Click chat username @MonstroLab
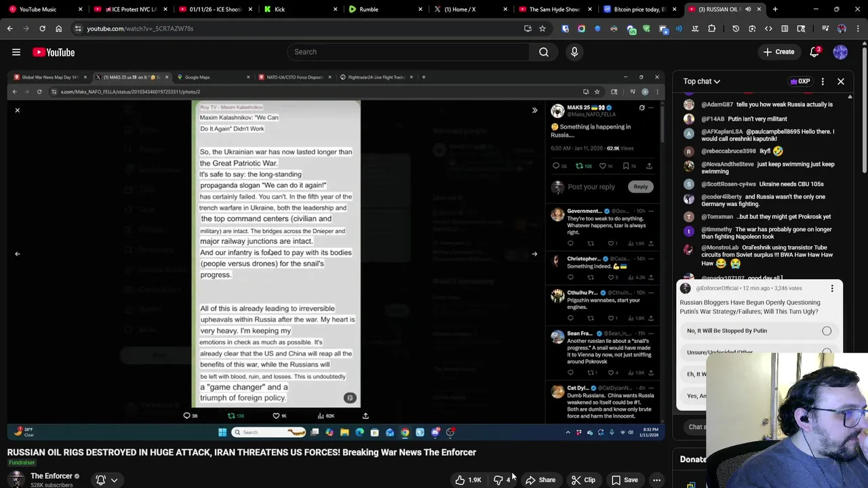 pyautogui.click(x=719, y=247)
